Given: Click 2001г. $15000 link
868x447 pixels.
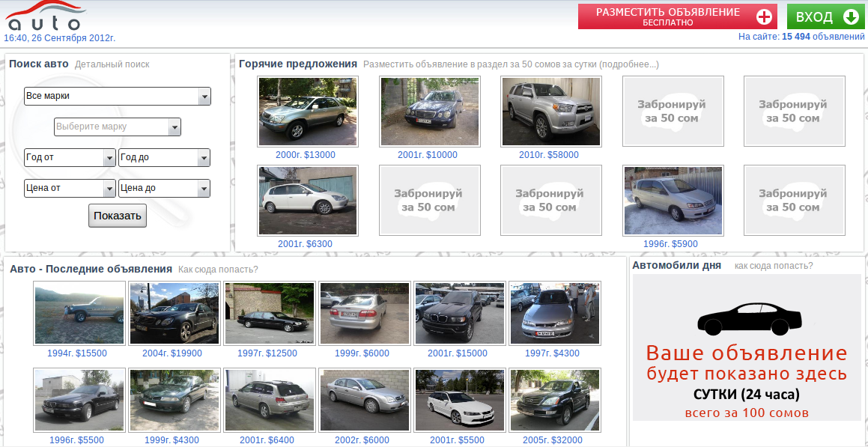Looking at the screenshot, I should point(458,353).
